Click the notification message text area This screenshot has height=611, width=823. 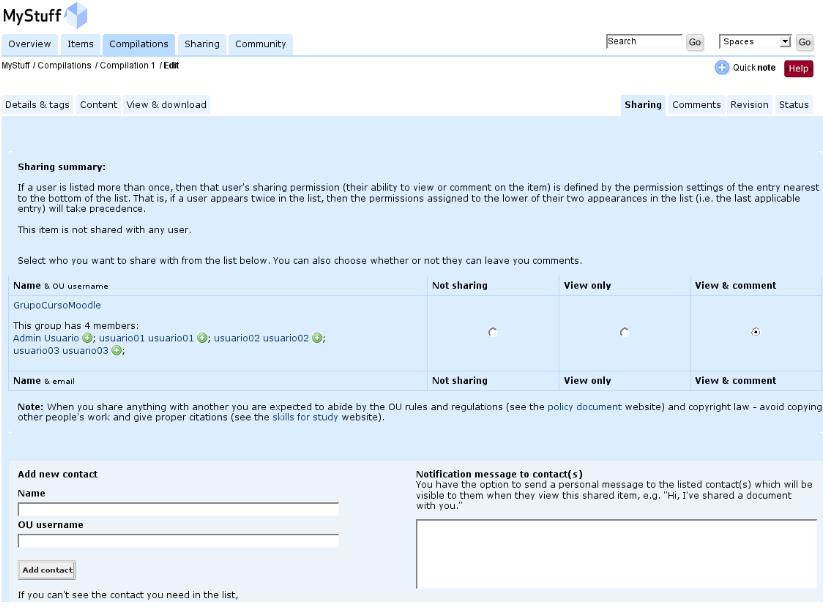(616, 553)
